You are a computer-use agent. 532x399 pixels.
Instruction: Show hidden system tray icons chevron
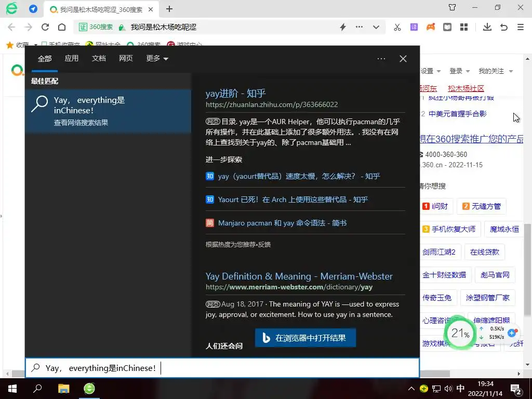[x=411, y=389]
